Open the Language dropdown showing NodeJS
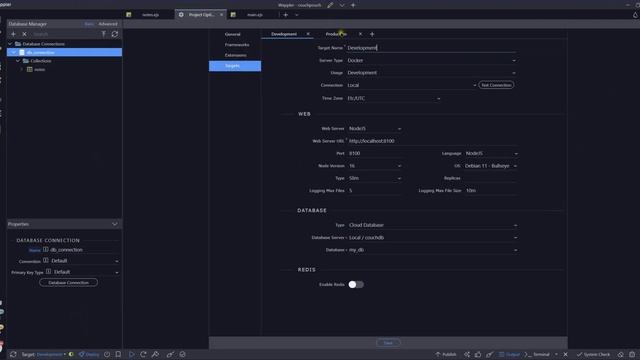 coord(491,153)
